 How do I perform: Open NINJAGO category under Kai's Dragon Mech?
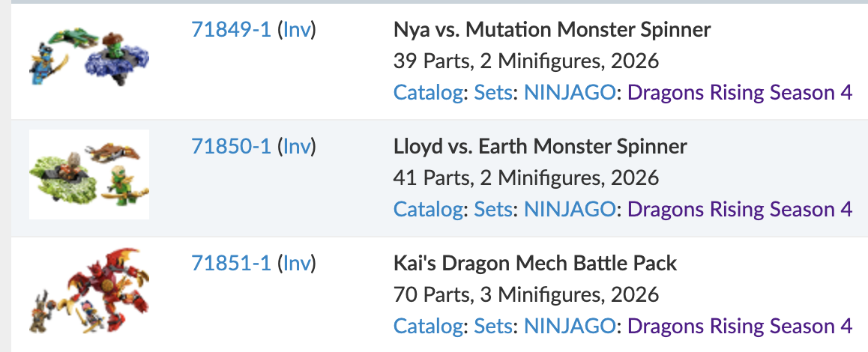570,327
